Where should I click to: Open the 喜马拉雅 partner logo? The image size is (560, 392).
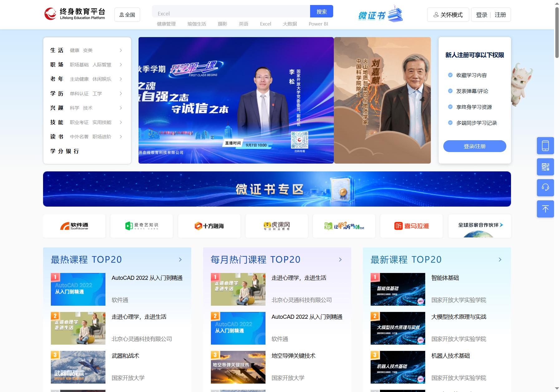click(x=411, y=226)
